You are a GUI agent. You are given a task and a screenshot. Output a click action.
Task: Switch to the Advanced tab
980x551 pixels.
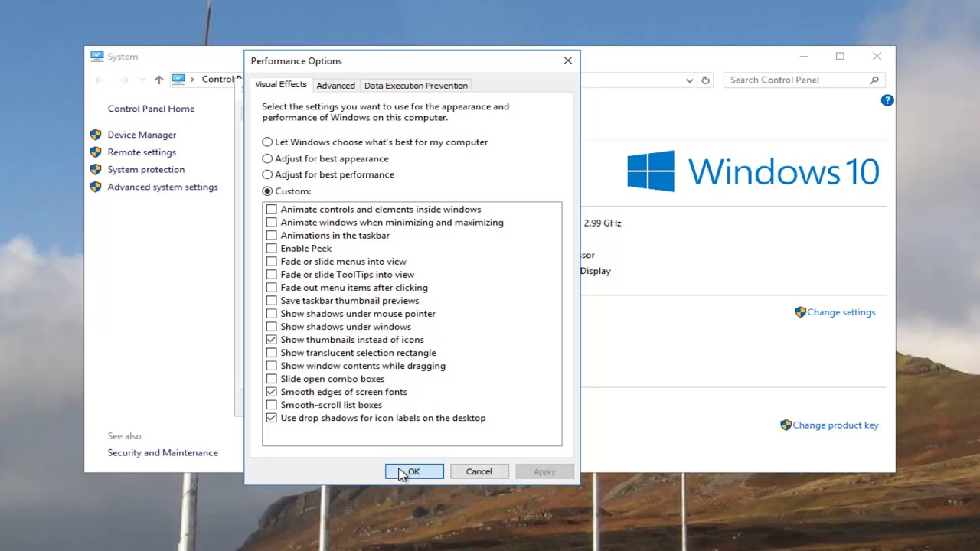[335, 86]
